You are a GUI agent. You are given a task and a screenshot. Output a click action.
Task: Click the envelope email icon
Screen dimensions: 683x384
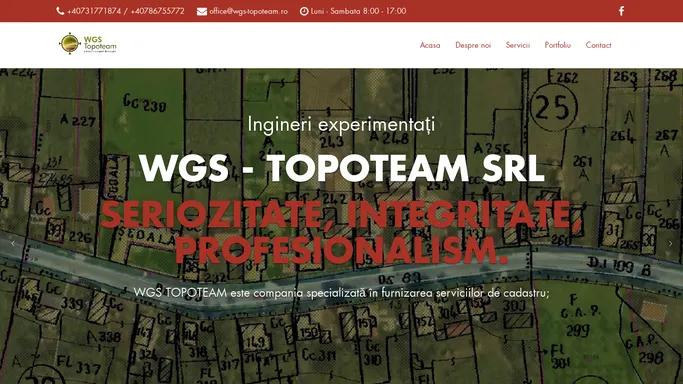point(202,11)
